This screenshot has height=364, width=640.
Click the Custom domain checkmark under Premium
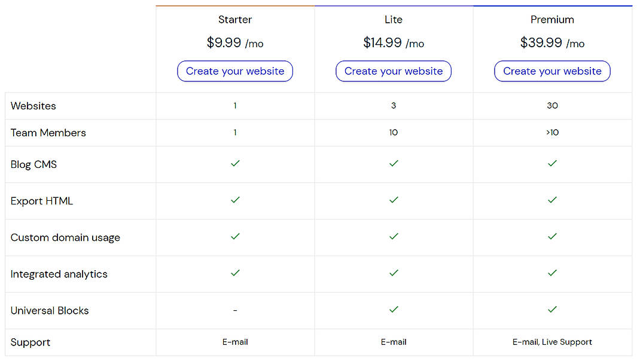(552, 236)
